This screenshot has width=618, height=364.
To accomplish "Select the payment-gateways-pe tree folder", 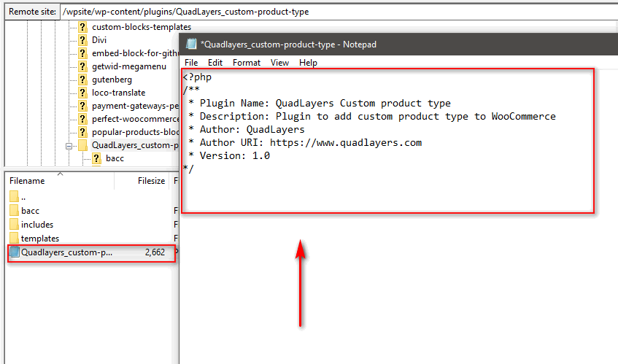I will point(135,106).
